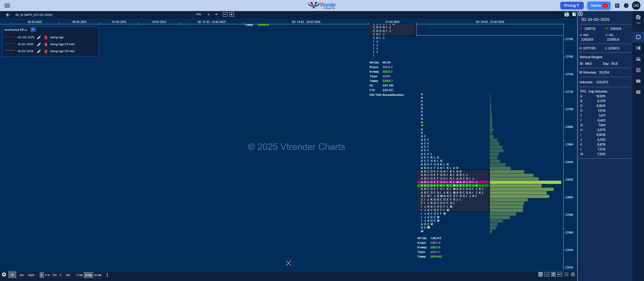
Task: Open the three-dot more options menu
Action: coord(107,275)
